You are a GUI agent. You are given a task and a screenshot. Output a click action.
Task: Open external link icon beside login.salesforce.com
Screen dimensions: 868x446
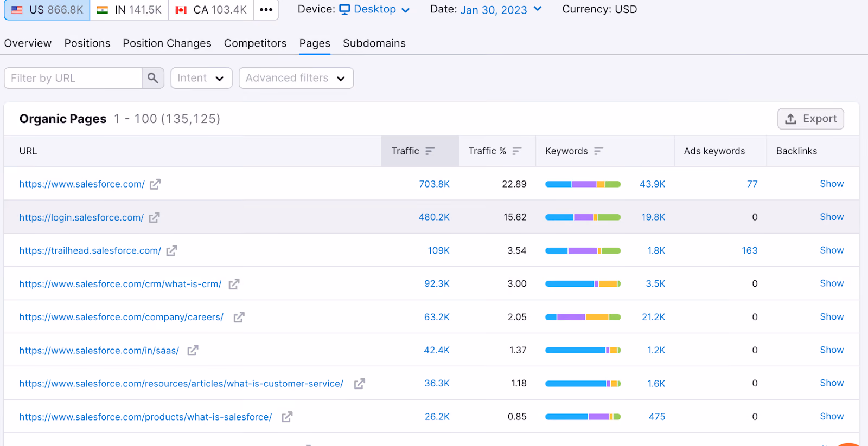pyautogui.click(x=155, y=217)
